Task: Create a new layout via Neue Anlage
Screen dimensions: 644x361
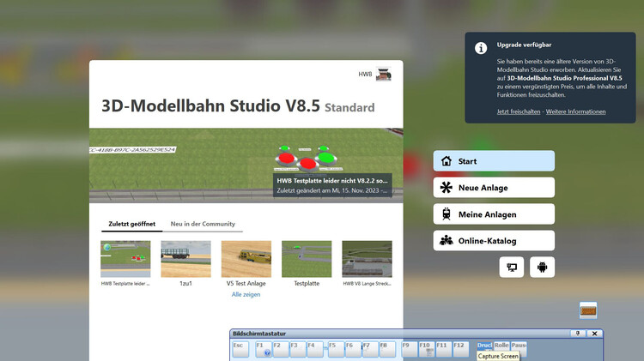Action: [494, 188]
